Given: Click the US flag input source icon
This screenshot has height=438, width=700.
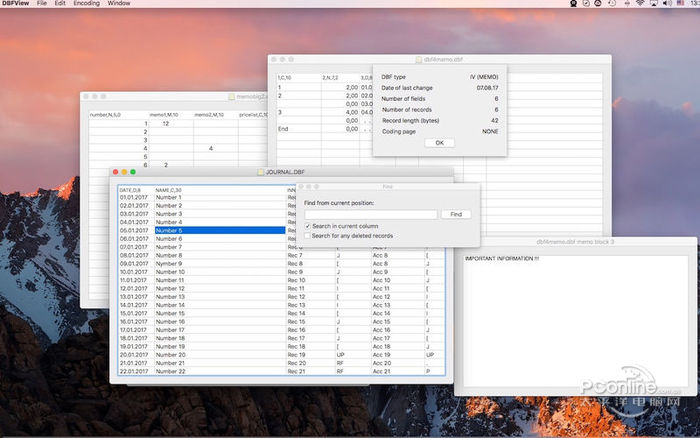Looking at the screenshot, I should [x=680, y=3].
